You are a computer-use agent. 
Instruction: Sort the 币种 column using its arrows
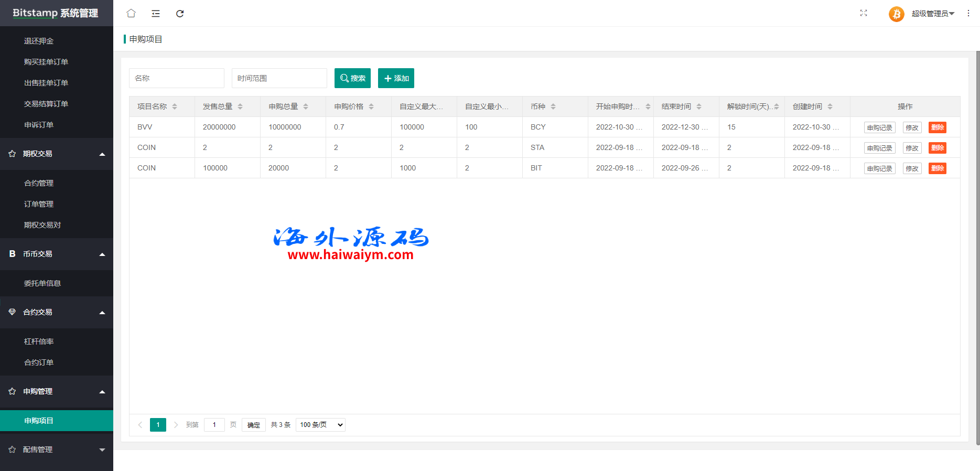553,106
